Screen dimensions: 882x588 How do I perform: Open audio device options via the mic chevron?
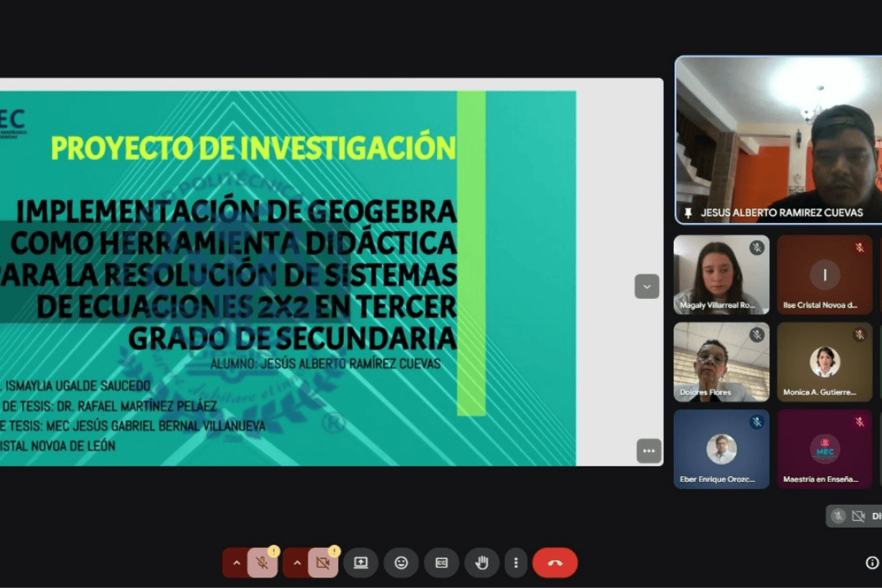(x=236, y=563)
